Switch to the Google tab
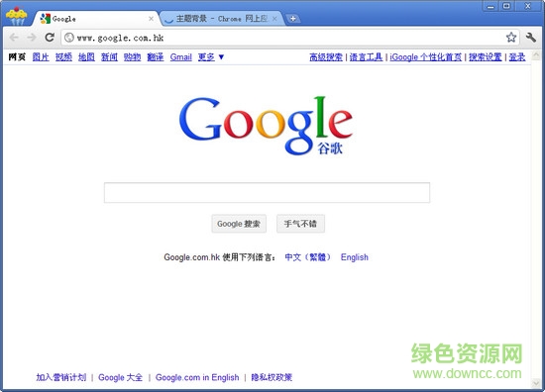The height and width of the screenshot is (392, 545). tap(94, 19)
